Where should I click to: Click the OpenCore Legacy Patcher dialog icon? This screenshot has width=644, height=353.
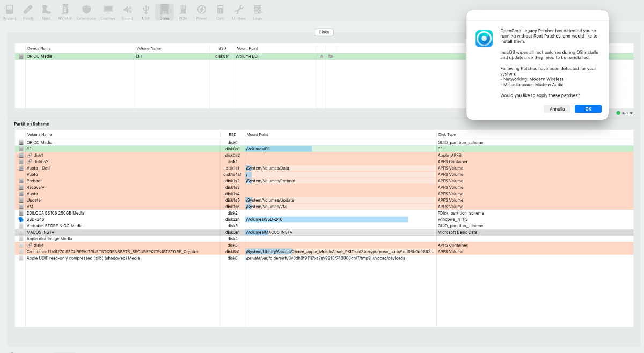tap(484, 39)
